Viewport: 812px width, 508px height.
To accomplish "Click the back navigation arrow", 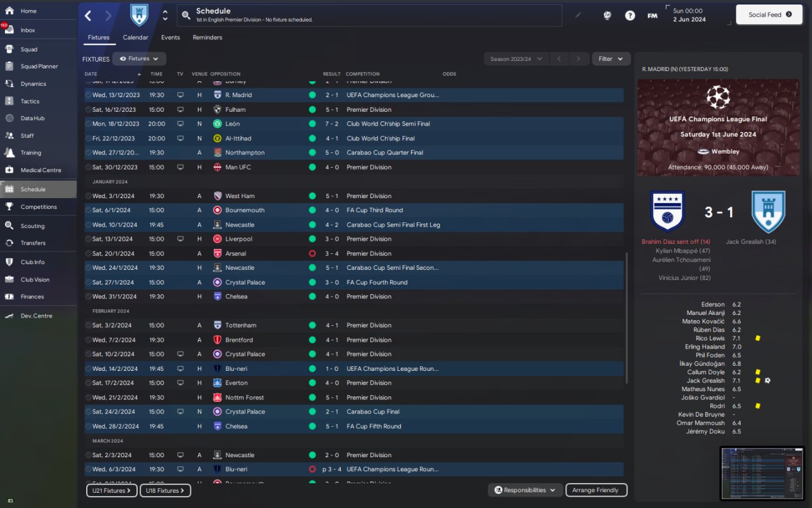I will coord(88,15).
